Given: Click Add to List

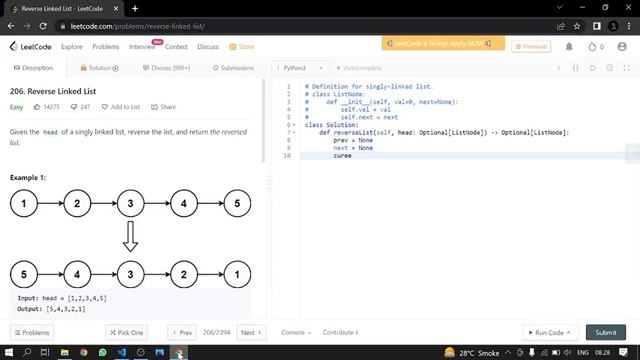Looking at the screenshot, I should [121, 107].
